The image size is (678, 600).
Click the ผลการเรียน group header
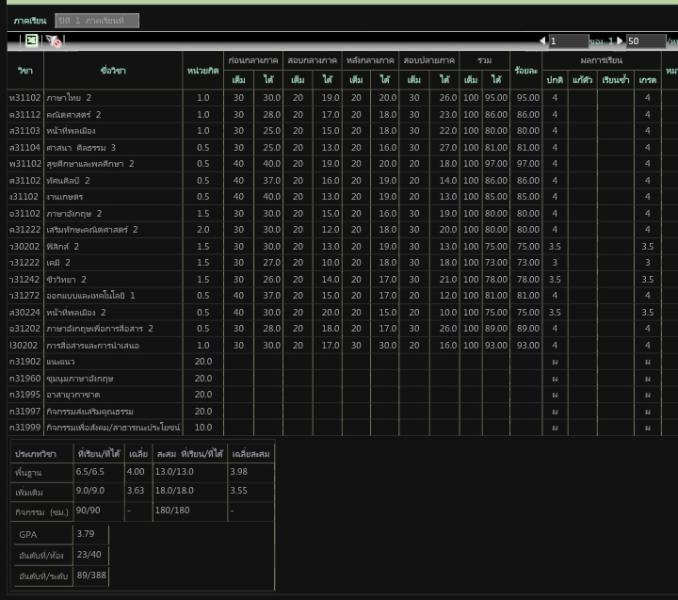point(601,61)
